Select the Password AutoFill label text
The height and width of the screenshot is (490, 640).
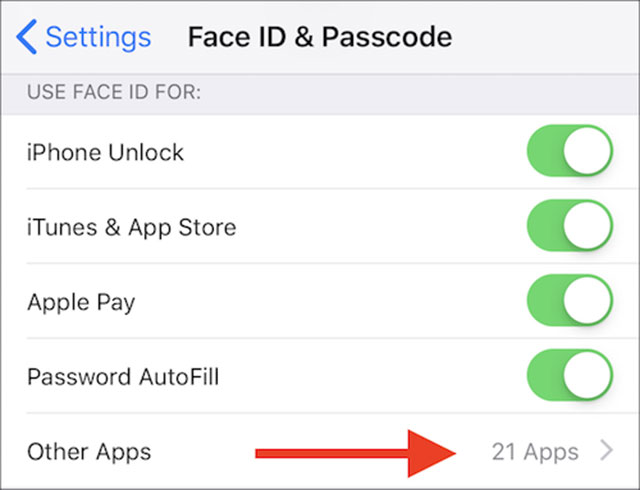click(x=123, y=378)
